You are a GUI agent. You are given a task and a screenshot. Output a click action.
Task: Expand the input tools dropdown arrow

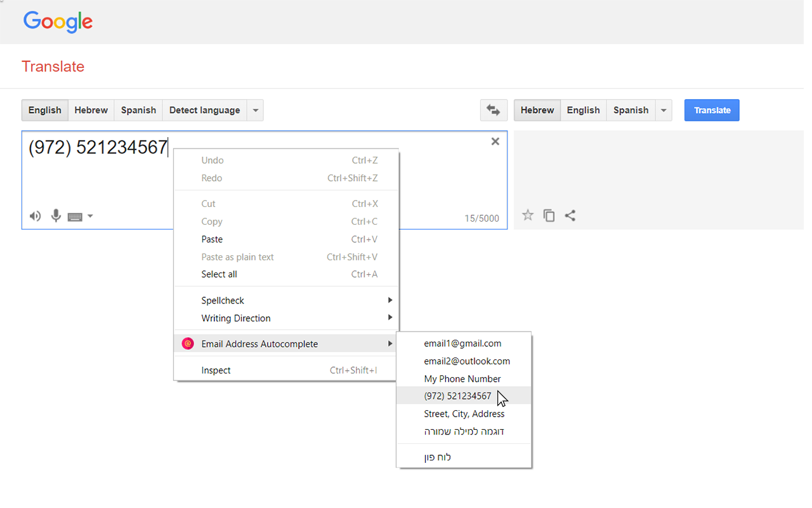click(x=90, y=216)
